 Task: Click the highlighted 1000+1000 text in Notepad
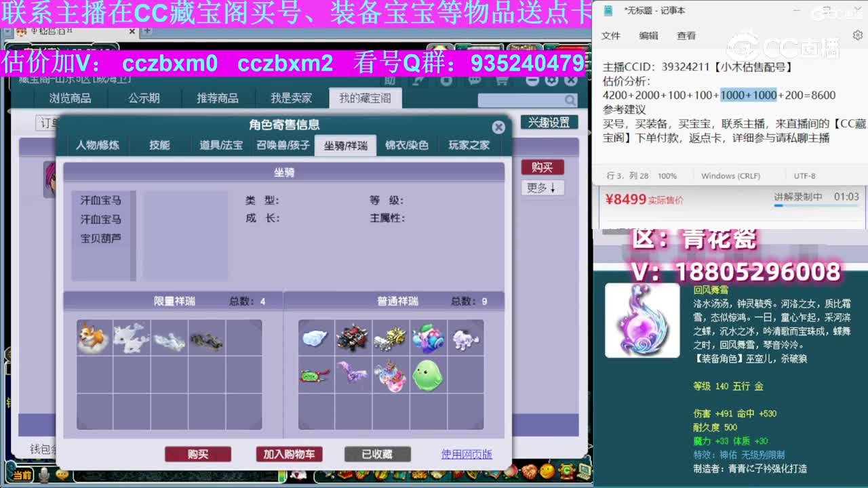(x=749, y=95)
